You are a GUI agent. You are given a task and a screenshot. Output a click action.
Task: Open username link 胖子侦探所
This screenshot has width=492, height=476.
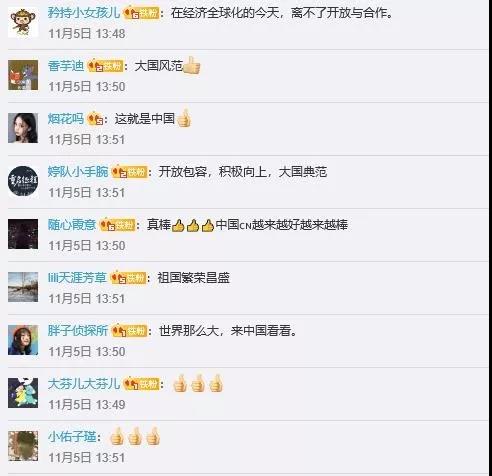[x=78, y=331]
